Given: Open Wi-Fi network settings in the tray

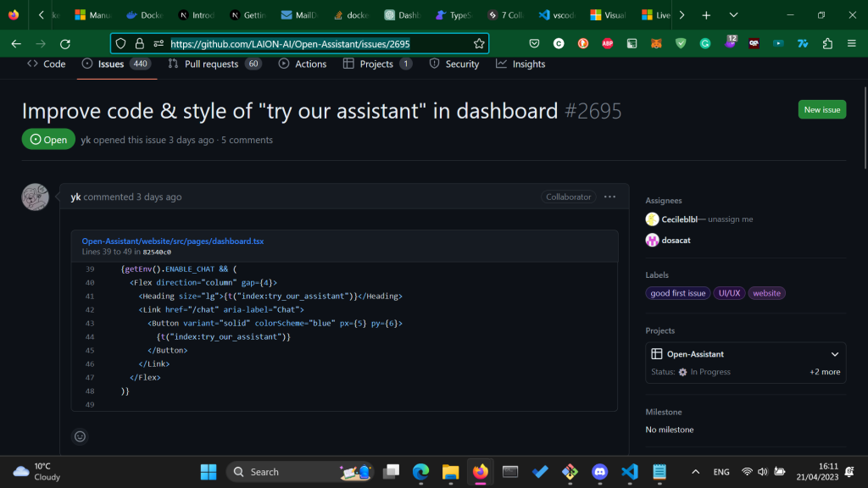Looking at the screenshot, I should pyautogui.click(x=747, y=472).
